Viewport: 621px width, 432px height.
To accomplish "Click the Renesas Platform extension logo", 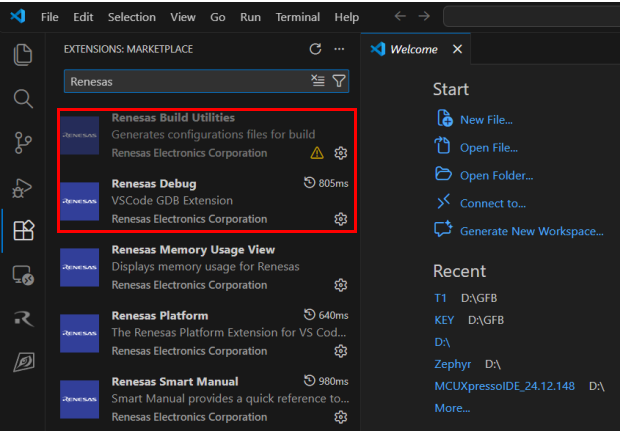I will (80, 333).
